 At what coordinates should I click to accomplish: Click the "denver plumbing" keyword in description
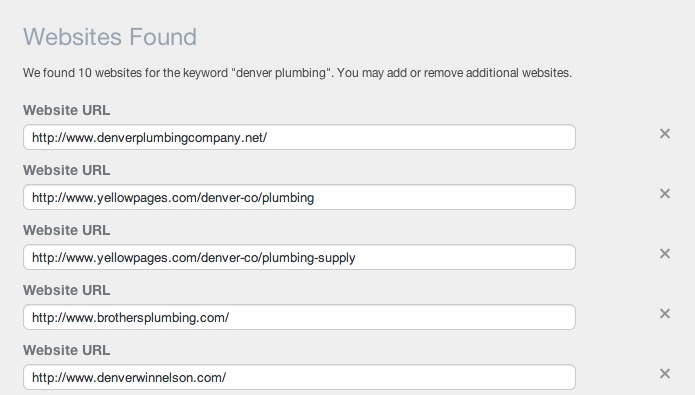click(282, 73)
